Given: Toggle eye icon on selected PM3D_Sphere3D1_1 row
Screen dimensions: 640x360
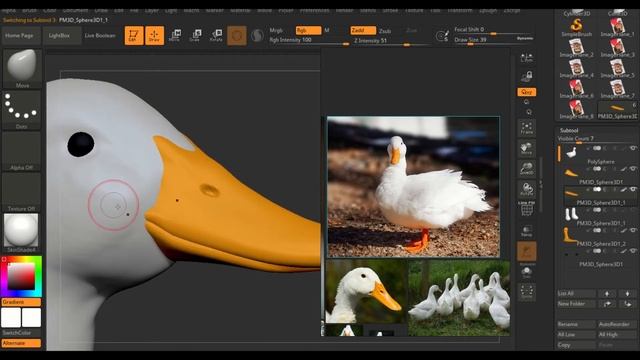Looking at the screenshot, I should tap(633, 189).
